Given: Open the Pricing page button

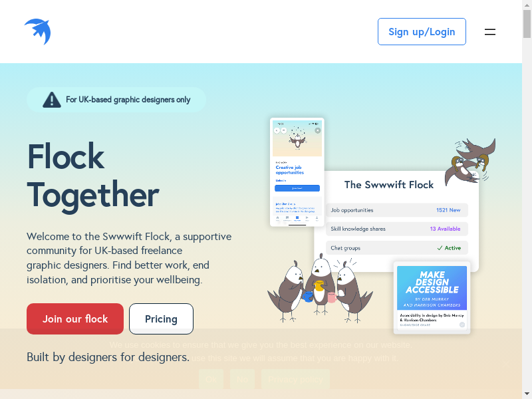Looking at the screenshot, I should 161,319.
